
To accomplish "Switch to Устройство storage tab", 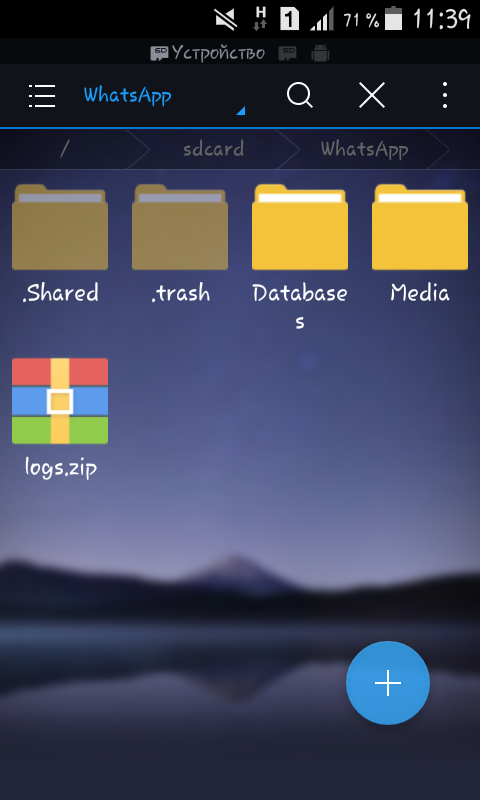I will pyautogui.click(x=208, y=53).
